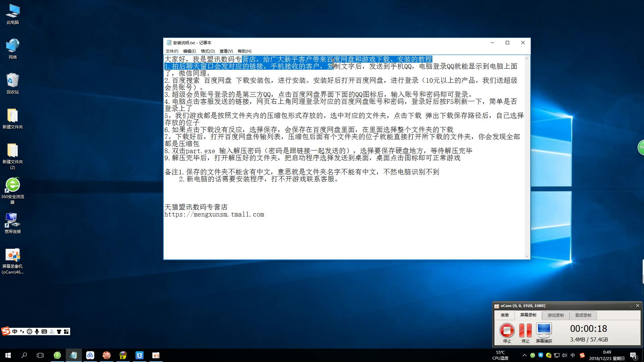644x362 pixels.
Task: Open the toolbox grid icon on the IME bar
Action: pos(66,331)
